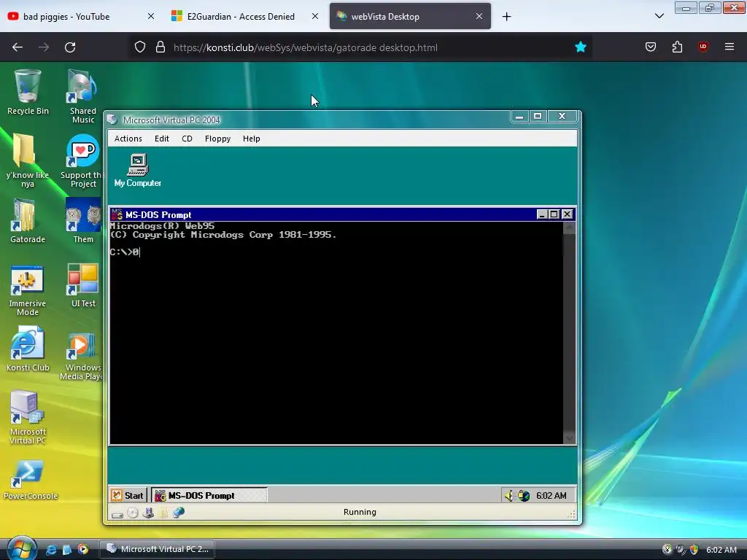Click the security shield tray icon in Vista taskbar
The image size is (747, 560).
click(x=694, y=550)
